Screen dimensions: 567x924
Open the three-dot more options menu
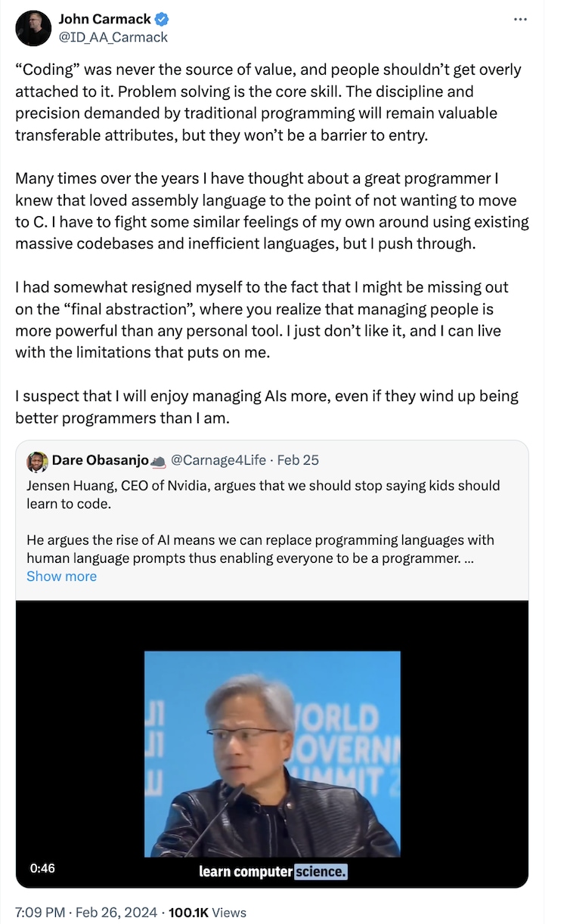point(520,20)
